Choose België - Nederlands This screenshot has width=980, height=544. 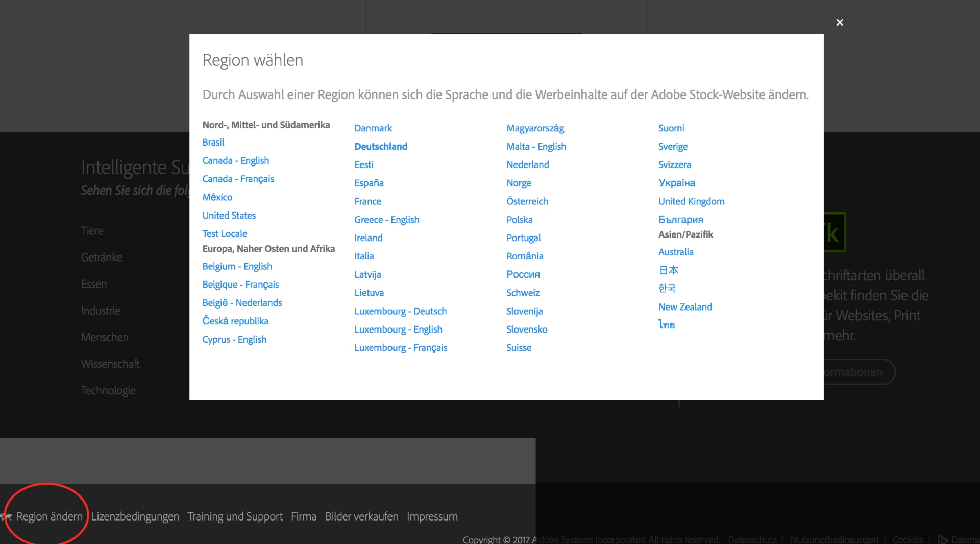click(242, 303)
